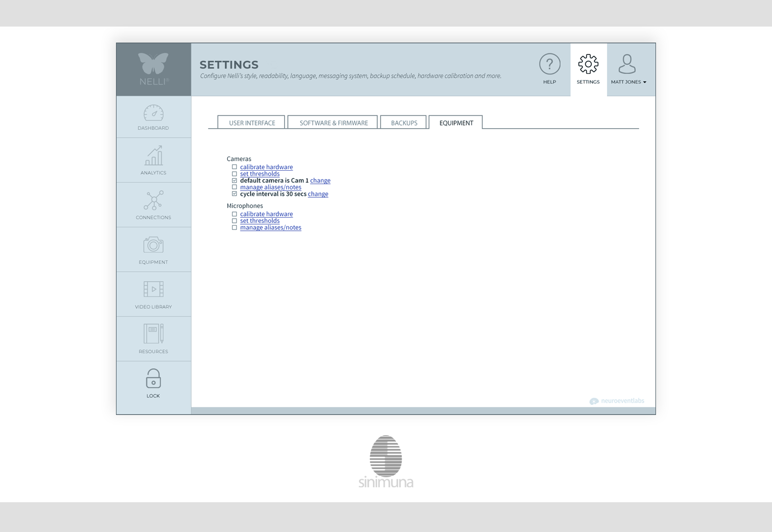Screen dimensions: 772x532
Task: Open Cameras set thresholds link
Action: click(x=260, y=174)
